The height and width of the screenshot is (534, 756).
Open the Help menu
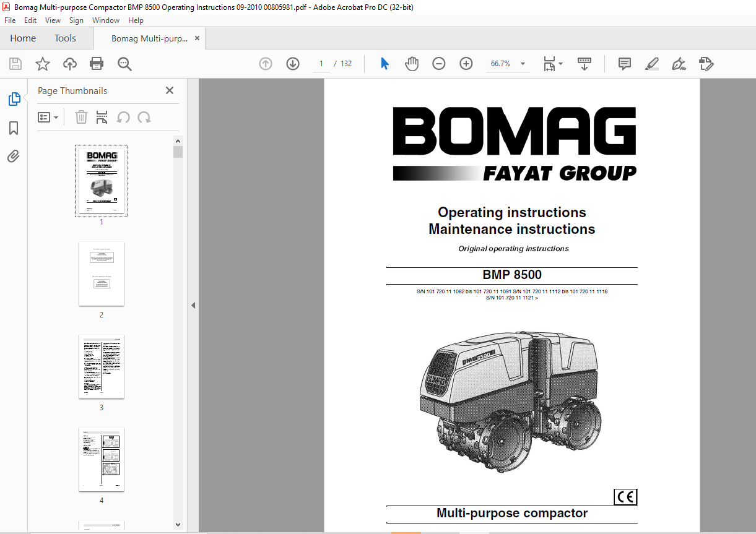pos(136,20)
